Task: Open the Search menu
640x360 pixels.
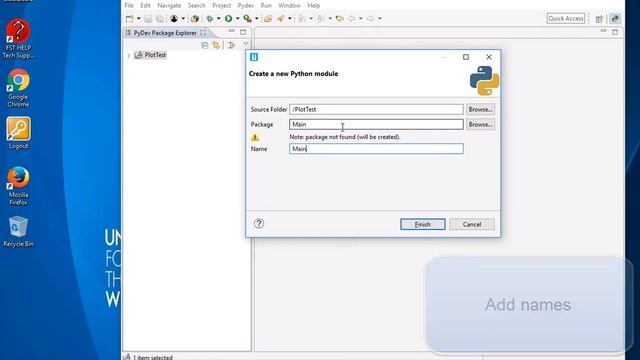Action: (196, 5)
